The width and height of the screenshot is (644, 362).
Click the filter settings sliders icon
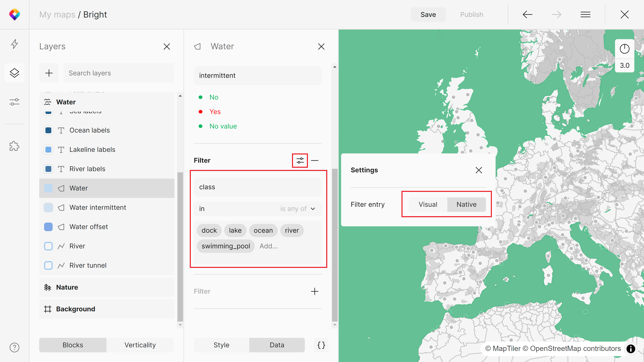pos(300,160)
